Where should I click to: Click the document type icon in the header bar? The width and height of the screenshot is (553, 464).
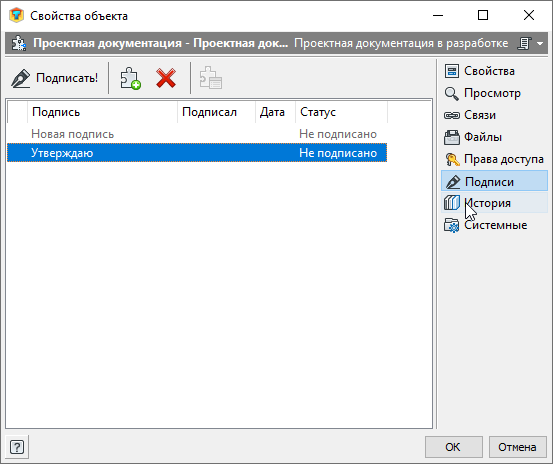point(524,43)
